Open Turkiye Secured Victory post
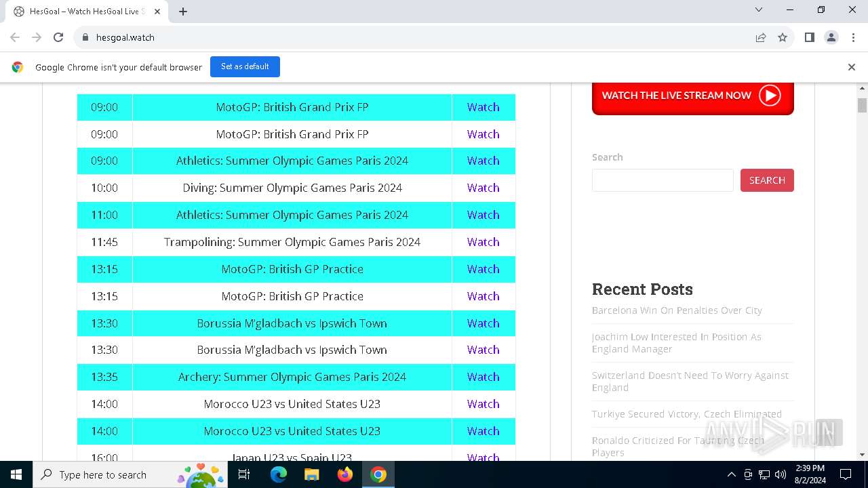This screenshot has width=868, height=488. click(687, 414)
